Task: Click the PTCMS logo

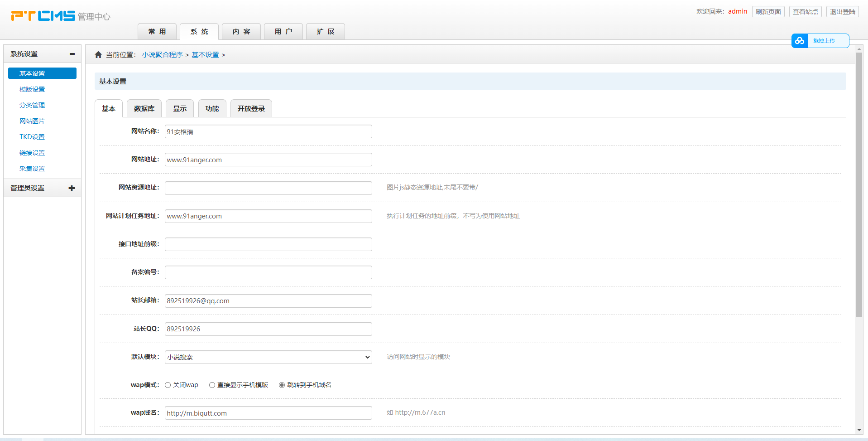Action: 43,16
